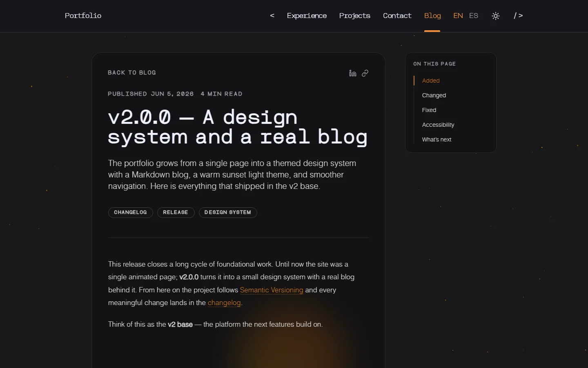Select the RELEASE tag
This screenshot has height=368, width=588.
pos(176,212)
